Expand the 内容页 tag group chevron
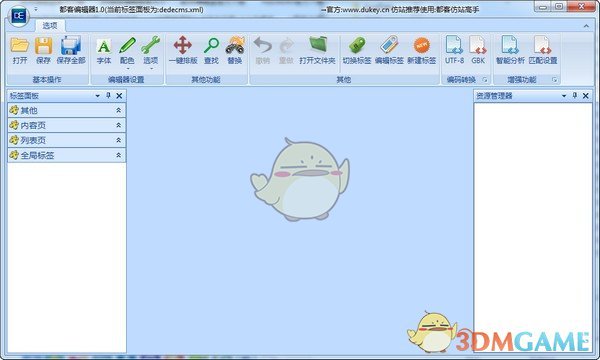 [x=119, y=125]
